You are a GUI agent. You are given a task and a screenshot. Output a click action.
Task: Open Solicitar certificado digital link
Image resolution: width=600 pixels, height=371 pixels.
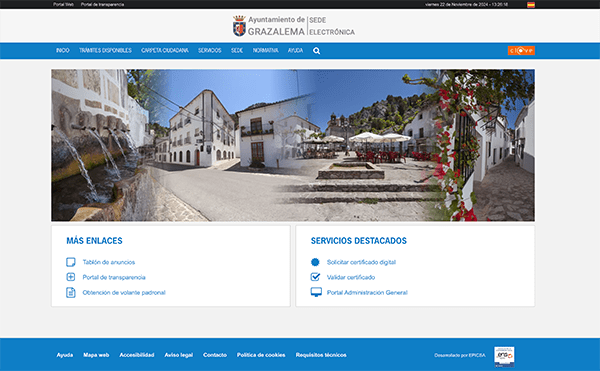click(361, 262)
